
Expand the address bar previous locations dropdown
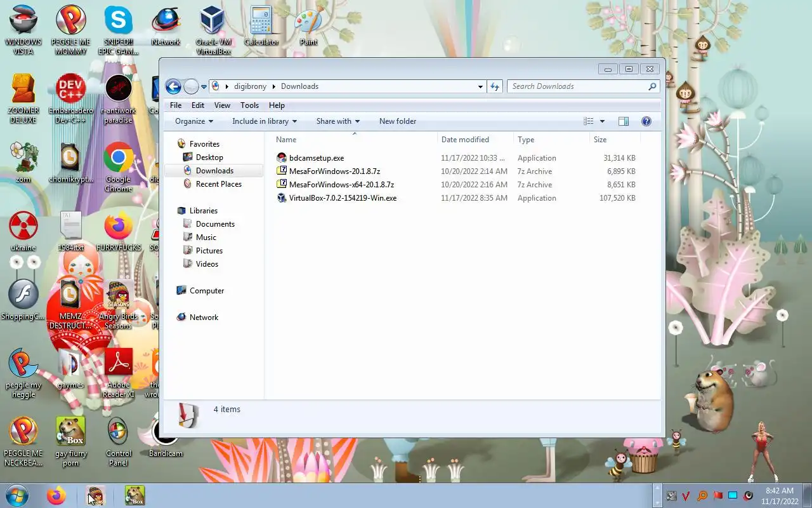(480, 86)
